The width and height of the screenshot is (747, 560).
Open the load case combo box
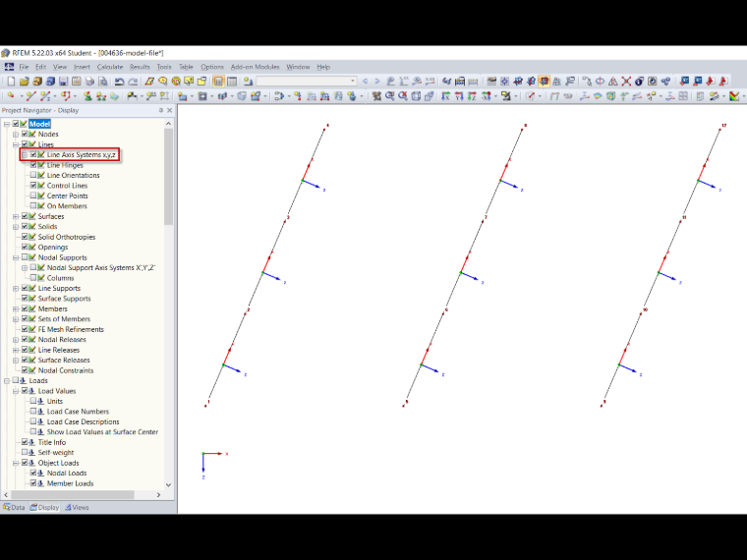pos(307,82)
